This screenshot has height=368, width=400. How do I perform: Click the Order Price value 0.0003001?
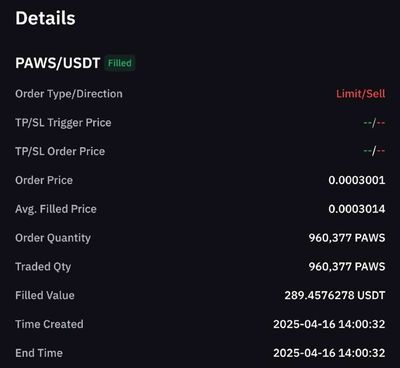tap(357, 180)
